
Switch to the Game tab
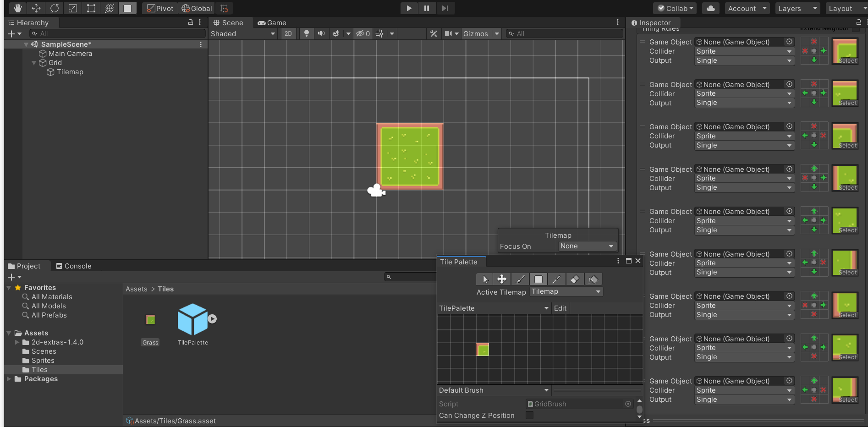point(272,22)
